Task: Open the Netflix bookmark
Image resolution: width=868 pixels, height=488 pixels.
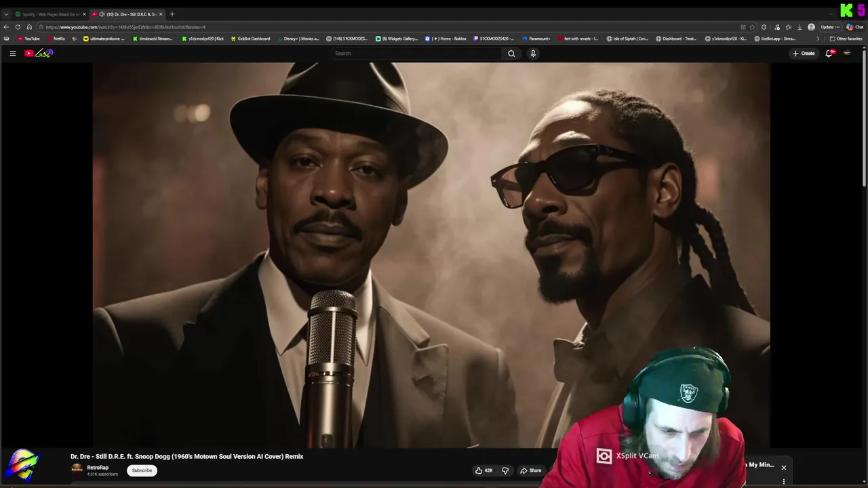Action: point(56,39)
